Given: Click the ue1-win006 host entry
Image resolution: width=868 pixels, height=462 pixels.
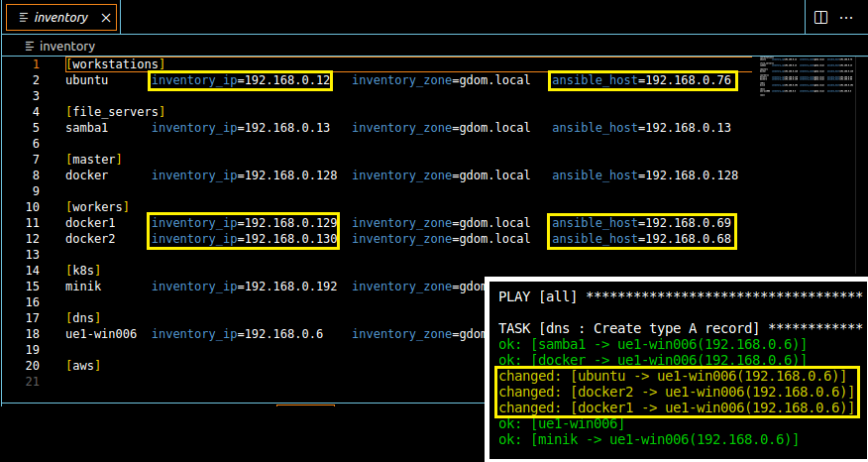Looking at the screenshot, I should [x=95, y=334].
